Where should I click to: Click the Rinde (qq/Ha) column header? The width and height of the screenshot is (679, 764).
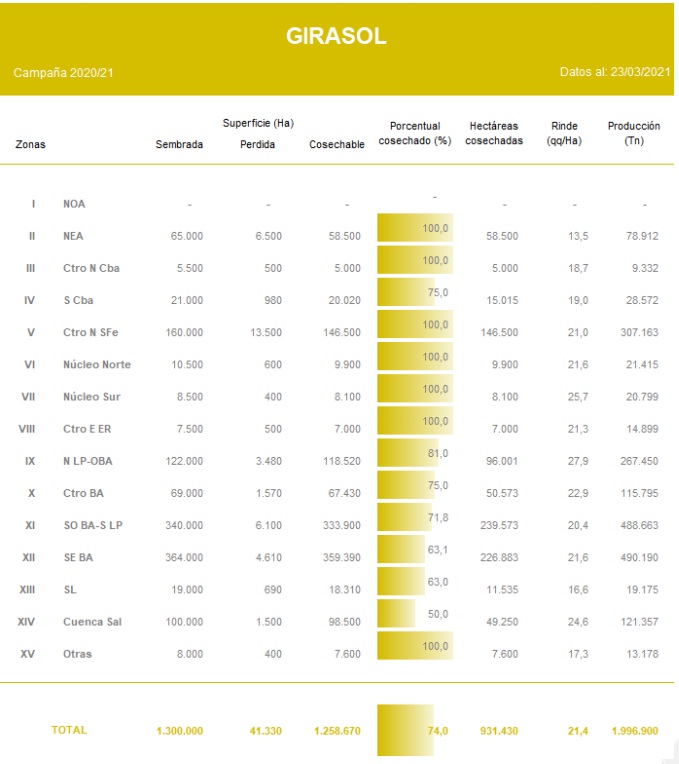(564, 133)
